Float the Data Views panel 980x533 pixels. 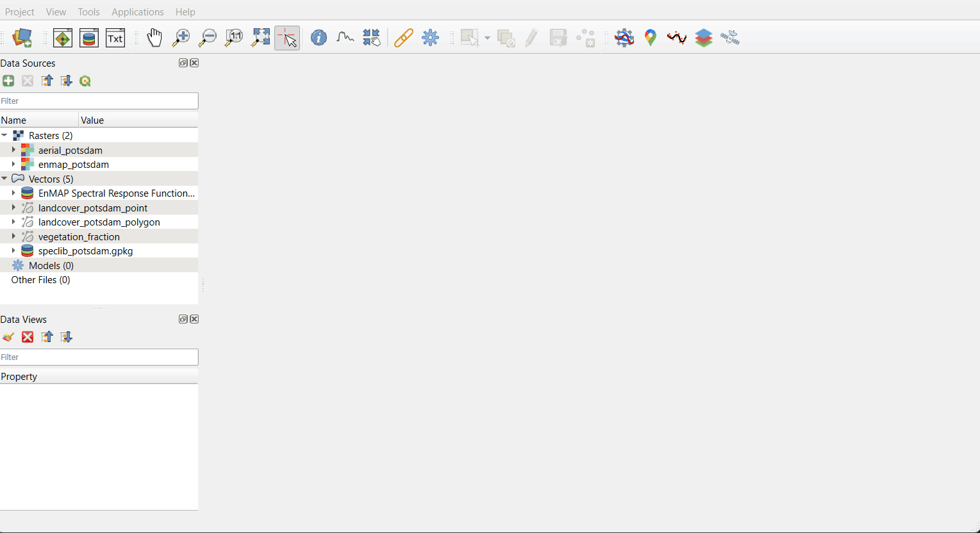183,319
